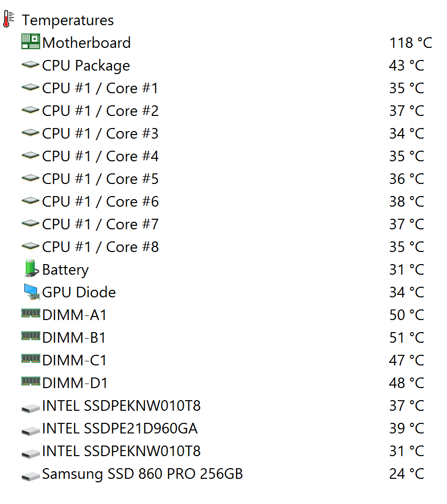The width and height of the screenshot is (447, 504).
Task: Select the Motherboard temperature row
Action: pos(86,43)
